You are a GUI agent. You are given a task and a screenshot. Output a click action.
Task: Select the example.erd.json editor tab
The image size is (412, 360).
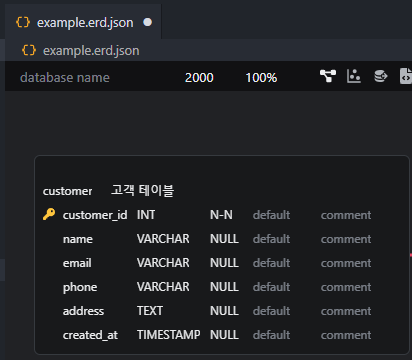point(83,22)
